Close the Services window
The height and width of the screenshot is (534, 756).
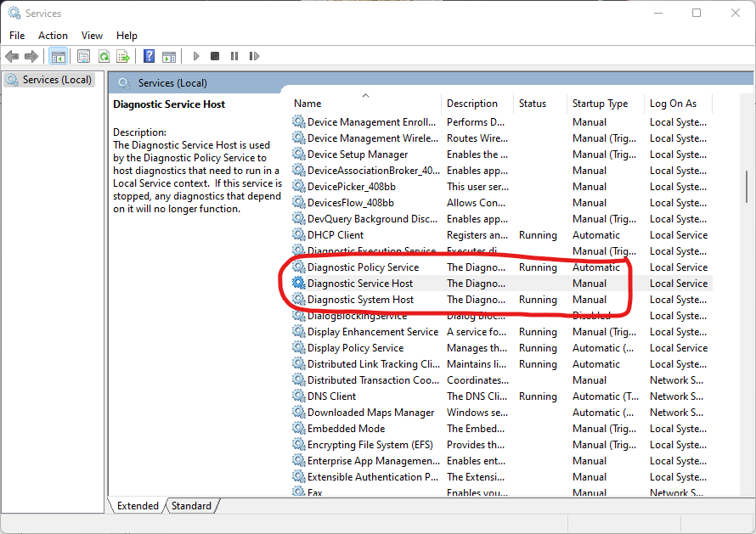(x=736, y=13)
